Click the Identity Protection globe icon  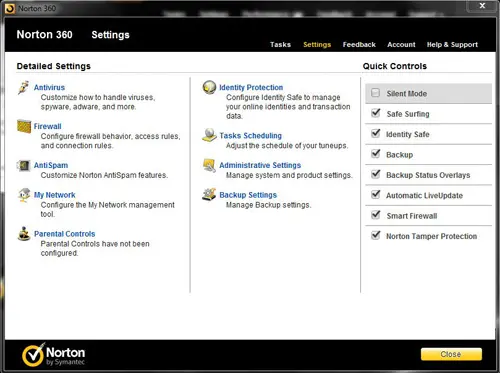209,87
